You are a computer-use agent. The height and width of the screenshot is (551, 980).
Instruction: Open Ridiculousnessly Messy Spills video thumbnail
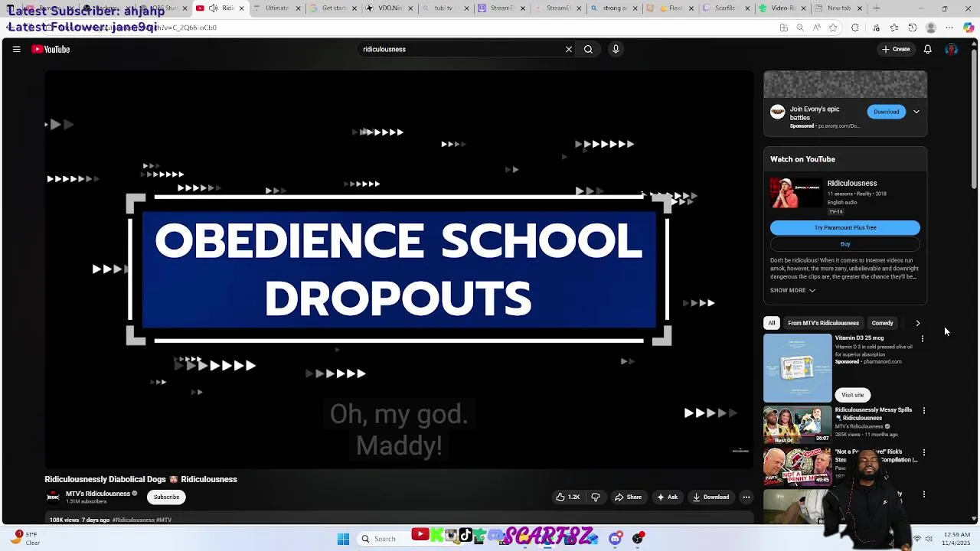[797, 425]
